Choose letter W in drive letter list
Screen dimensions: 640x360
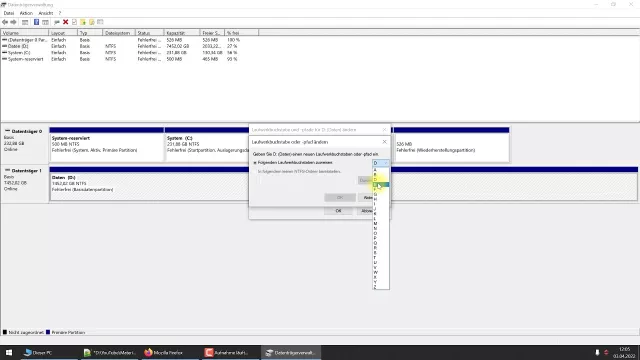380,272
